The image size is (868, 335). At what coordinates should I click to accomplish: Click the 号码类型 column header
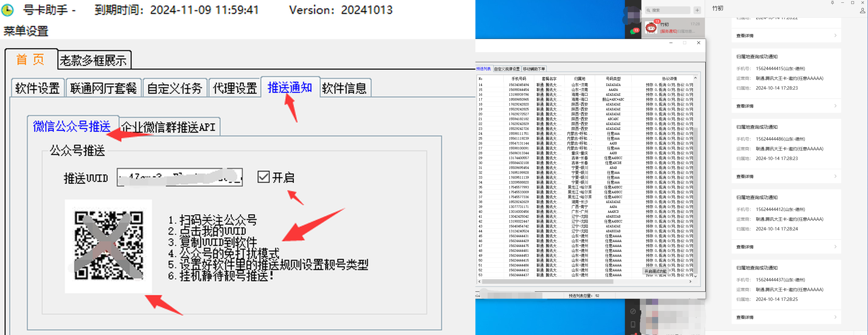(613, 79)
